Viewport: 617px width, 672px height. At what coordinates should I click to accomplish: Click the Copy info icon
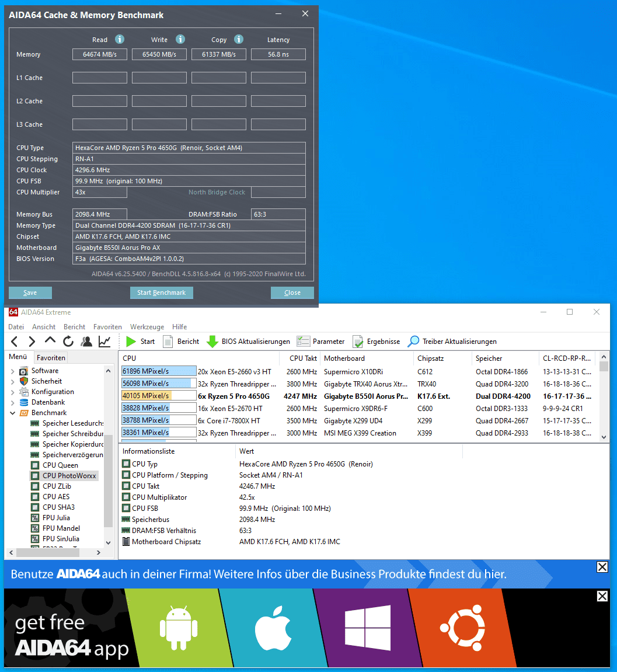click(239, 40)
